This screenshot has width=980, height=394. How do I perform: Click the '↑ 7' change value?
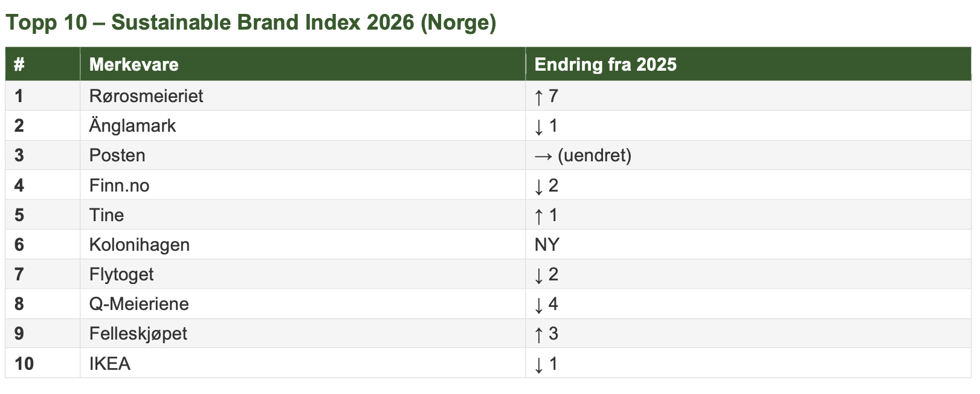[546, 96]
